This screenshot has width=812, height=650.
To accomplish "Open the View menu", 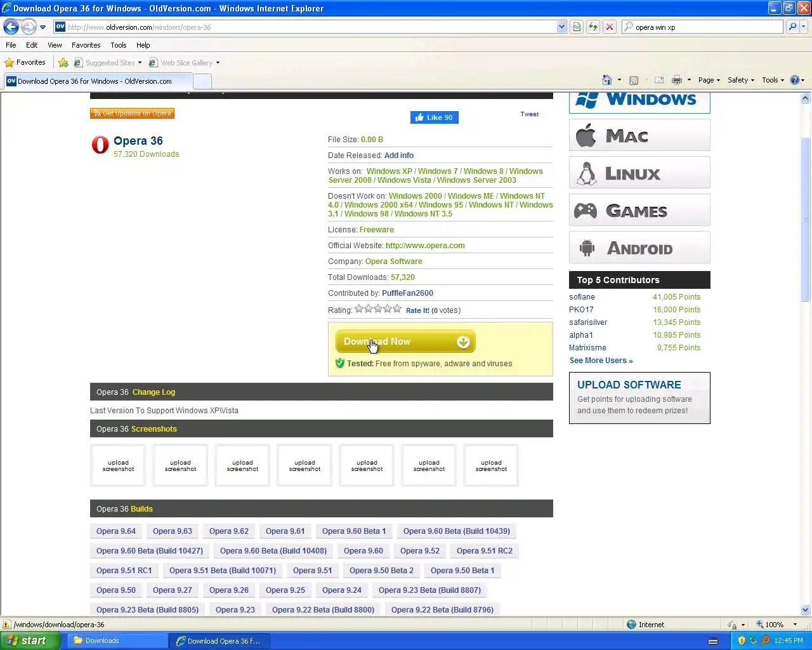I will (55, 45).
